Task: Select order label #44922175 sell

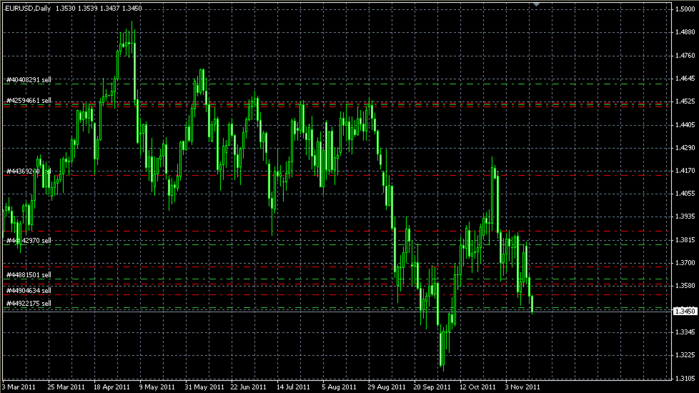Action: (x=29, y=303)
